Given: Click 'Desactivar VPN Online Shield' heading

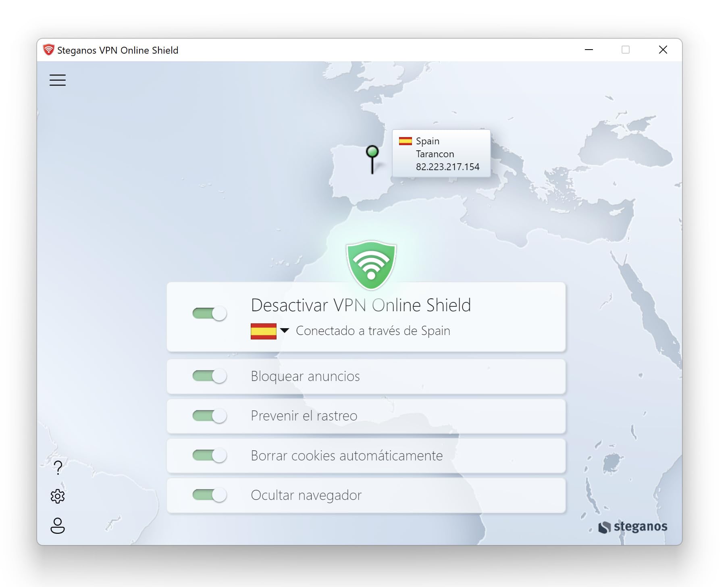Looking at the screenshot, I should 361,305.
